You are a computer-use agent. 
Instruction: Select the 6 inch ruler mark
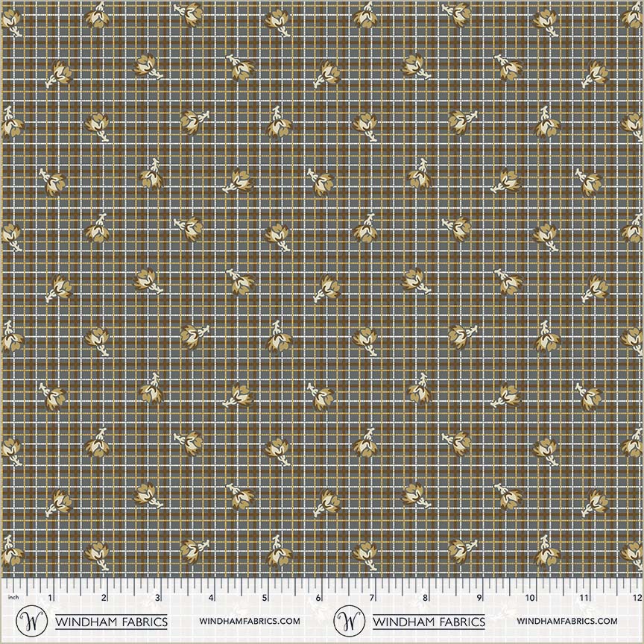click(x=318, y=598)
